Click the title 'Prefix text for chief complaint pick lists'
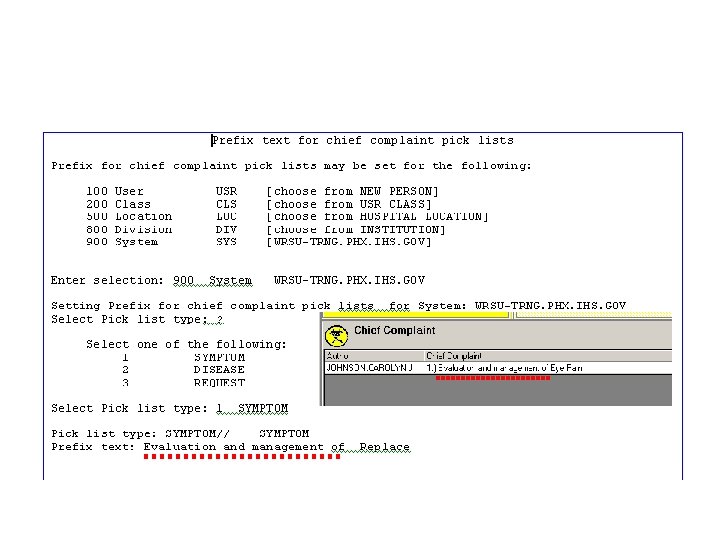 [362, 141]
